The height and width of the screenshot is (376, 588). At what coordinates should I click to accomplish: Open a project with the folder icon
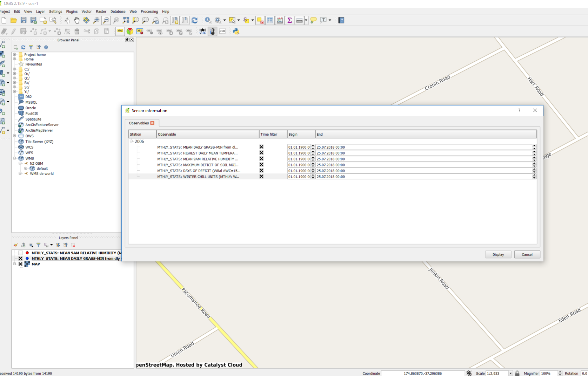coord(14,20)
